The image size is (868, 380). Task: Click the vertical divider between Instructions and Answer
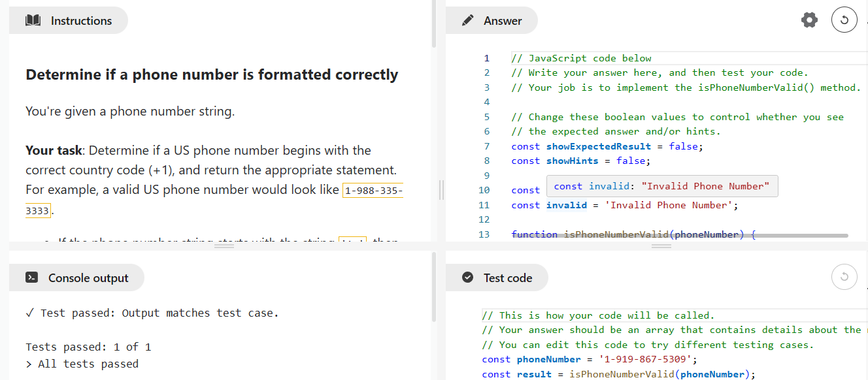pos(442,190)
